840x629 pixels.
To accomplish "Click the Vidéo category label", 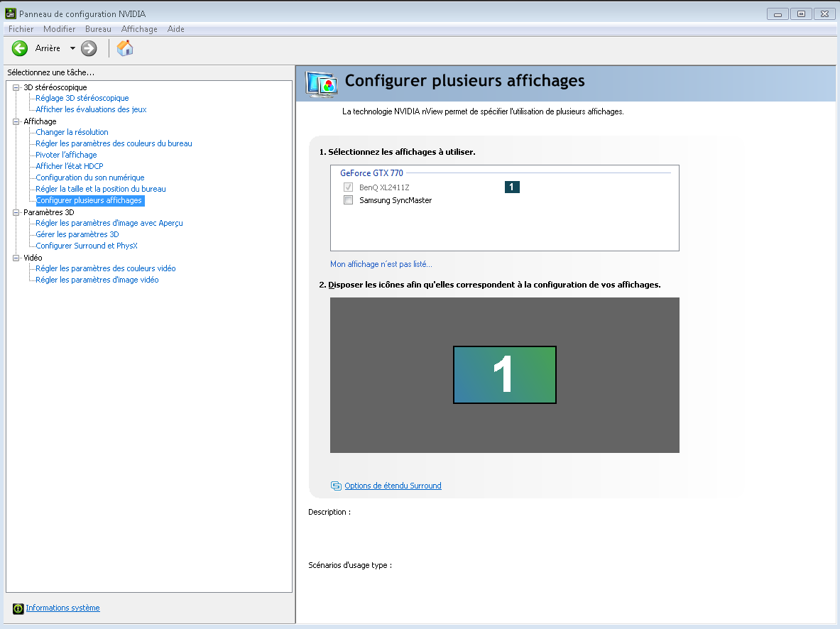I will (x=33, y=258).
